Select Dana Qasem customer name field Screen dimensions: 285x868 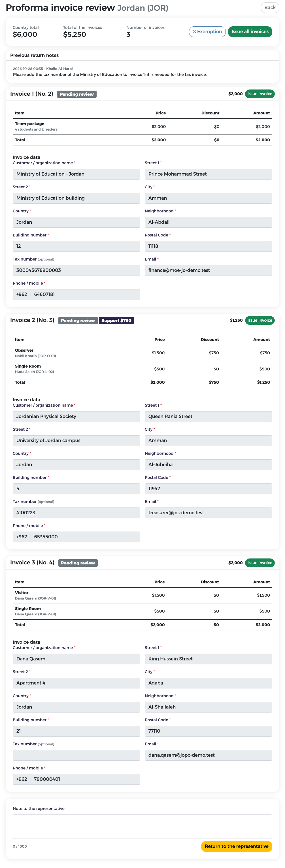point(76,659)
